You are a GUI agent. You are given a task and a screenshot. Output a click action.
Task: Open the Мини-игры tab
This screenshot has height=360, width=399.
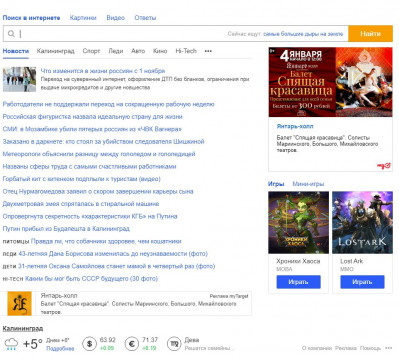click(308, 184)
